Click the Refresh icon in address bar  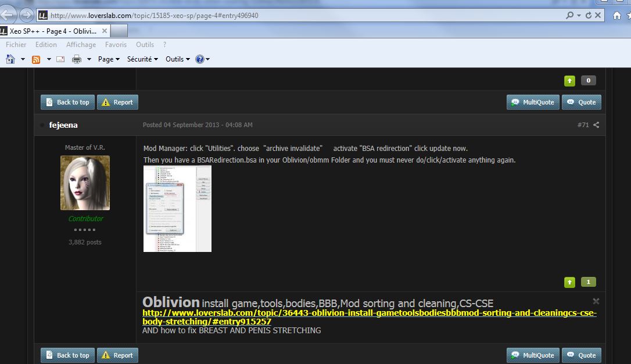[x=589, y=15]
